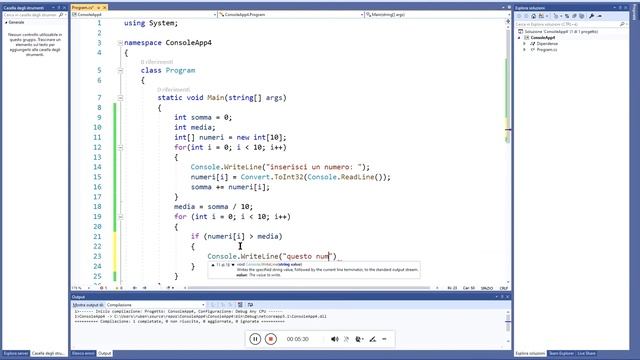Select Dipendenze in Solution Explorer
The height and width of the screenshot is (360, 640).
tap(547, 44)
